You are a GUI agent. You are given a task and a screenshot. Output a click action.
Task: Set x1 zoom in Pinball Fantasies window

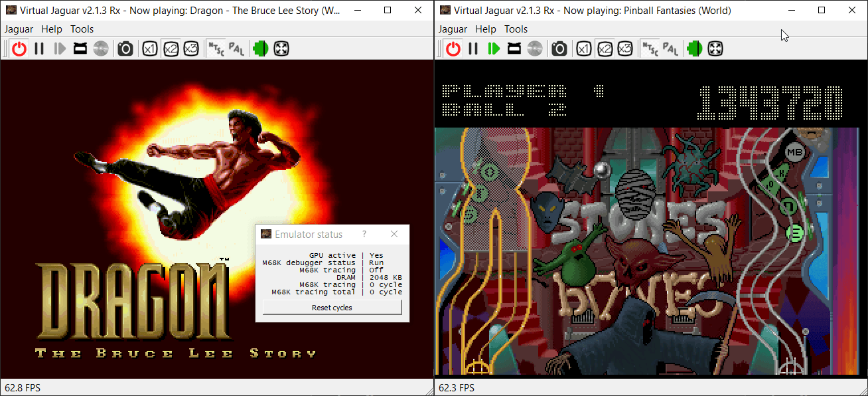[584, 49]
